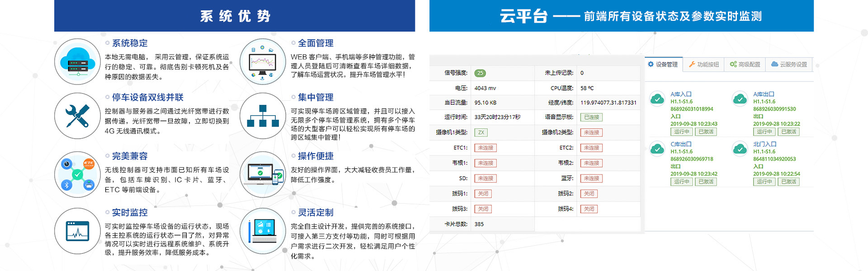Click the green check icon for 北门入口
Viewport: 868px width, 271px height.
pyautogui.click(x=740, y=149)
